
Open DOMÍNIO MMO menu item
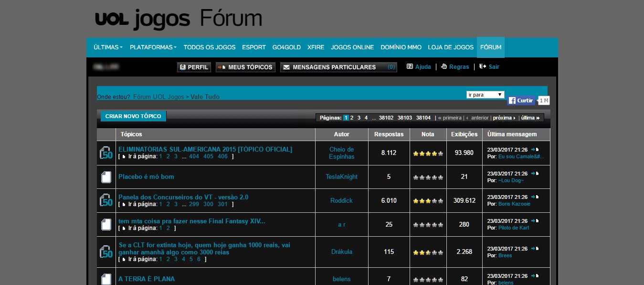click(401, 47)
